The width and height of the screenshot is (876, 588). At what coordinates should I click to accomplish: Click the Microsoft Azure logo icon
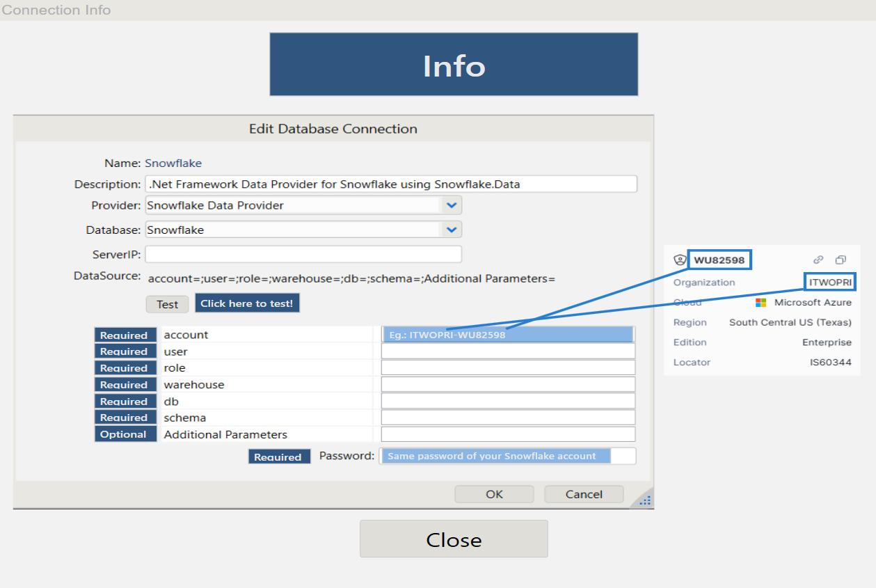(x=761, y=303)
